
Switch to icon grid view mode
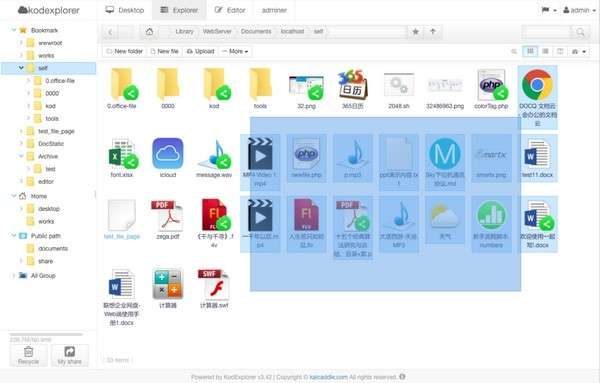530,51
